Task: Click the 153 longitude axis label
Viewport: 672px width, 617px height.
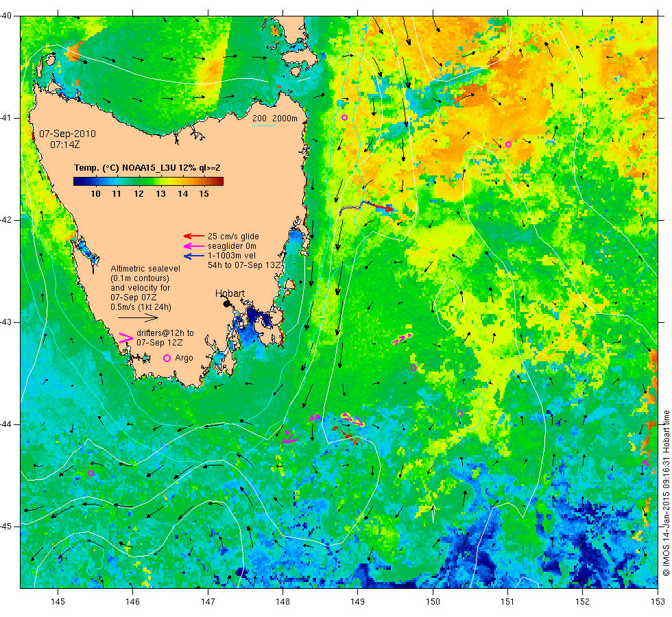Action: (658, 602)
